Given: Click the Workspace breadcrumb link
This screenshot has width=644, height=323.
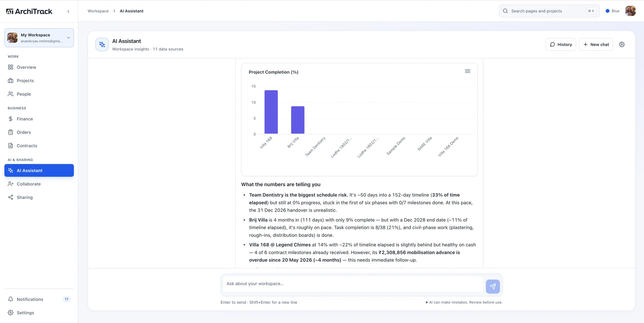Looking at the screenshot, I should click(x=98, y=11).
